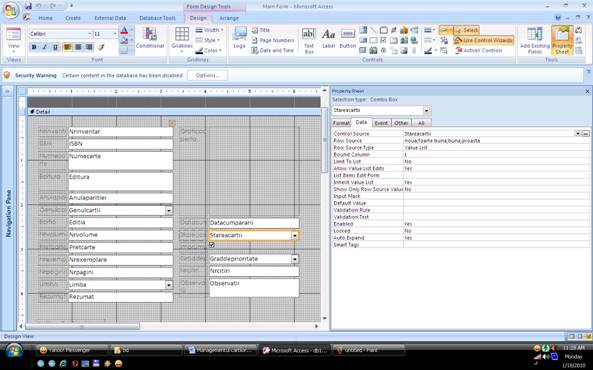Click the Detail section bar
593x370 pixels.
[174, 112]
